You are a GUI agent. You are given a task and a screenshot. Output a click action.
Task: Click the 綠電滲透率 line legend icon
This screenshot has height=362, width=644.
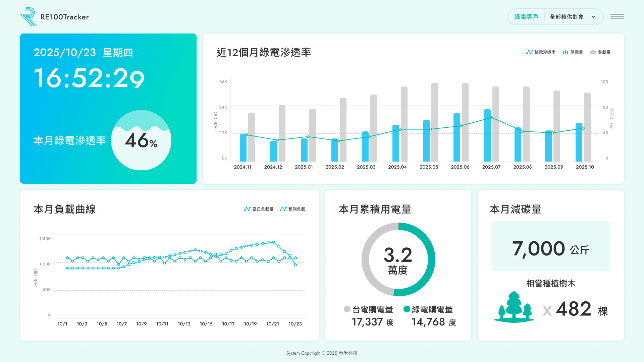click(529, 52)
